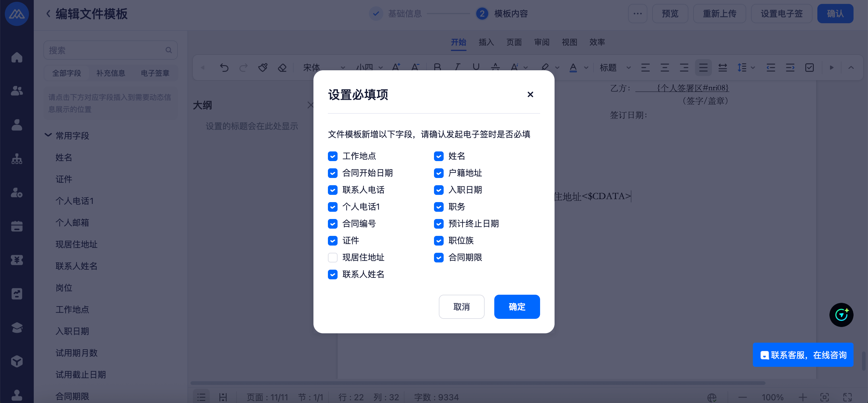Click the 重新上传 button

(x=719, y=14)
